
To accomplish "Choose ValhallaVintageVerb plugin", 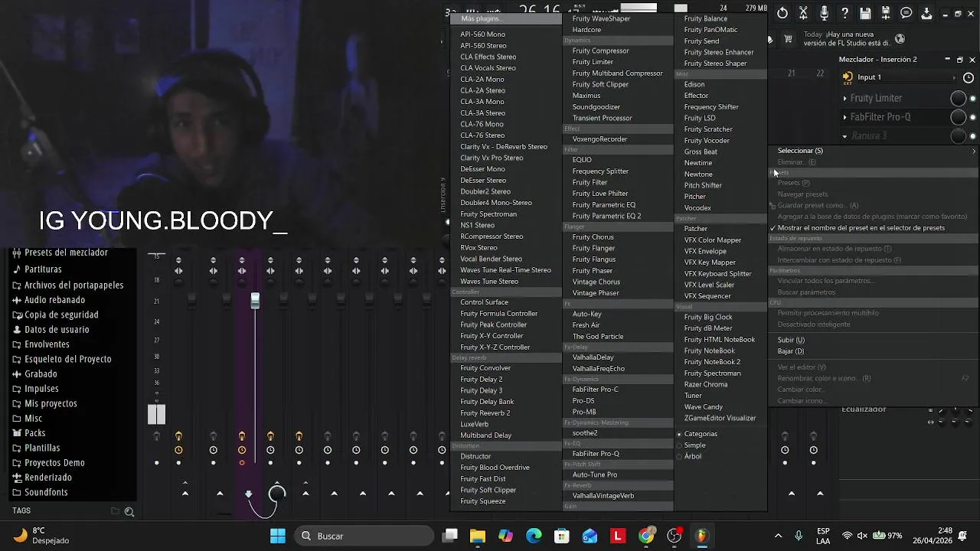I will click(603, 496).
